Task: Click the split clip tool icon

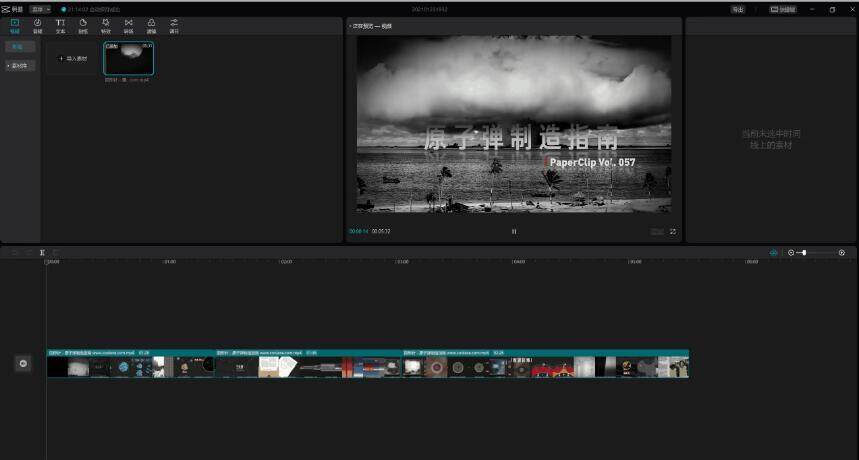Action: 42,252
